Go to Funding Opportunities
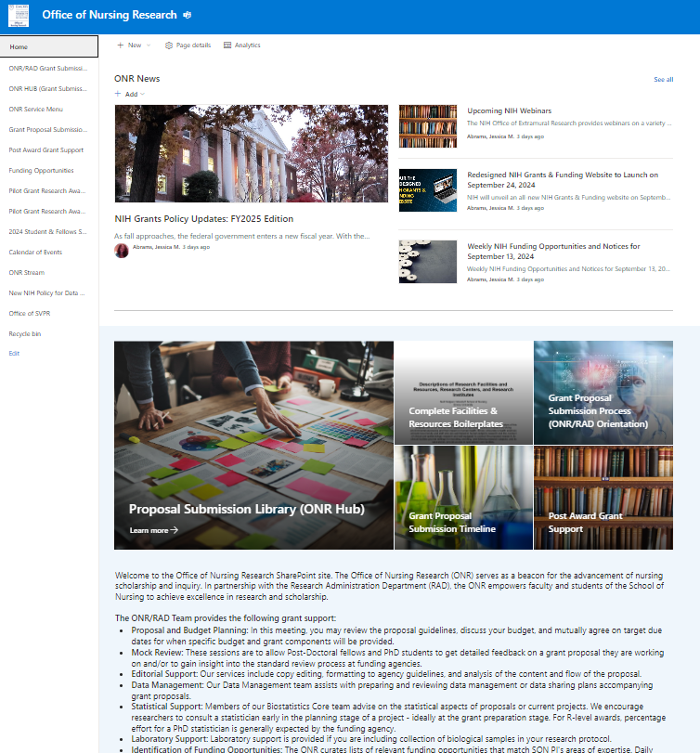The image size is (700, 753). click(x=41, y=171)
